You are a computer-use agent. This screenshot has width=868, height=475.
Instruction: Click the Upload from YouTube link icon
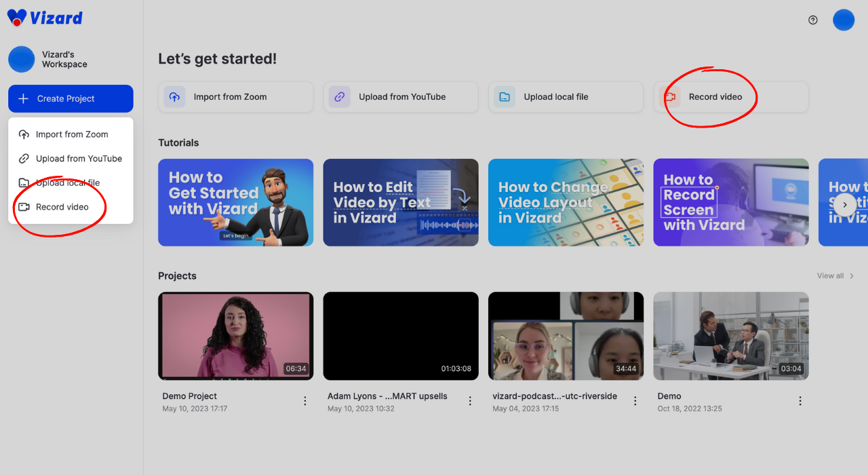[x=339, y=97]
